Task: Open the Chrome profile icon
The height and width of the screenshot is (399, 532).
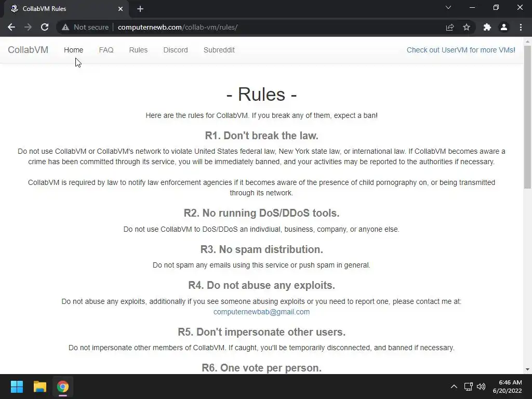Action: [504, 27]
